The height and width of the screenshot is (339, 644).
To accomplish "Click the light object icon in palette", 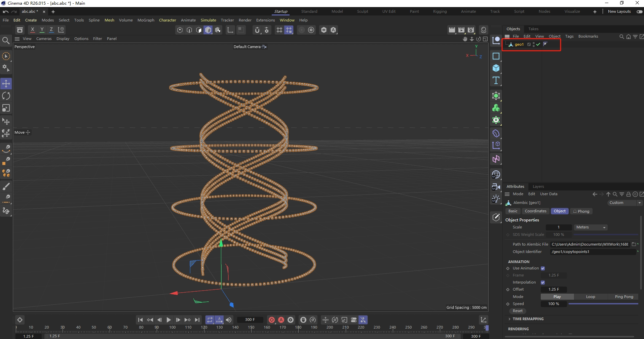I will [x=496, y=199].
